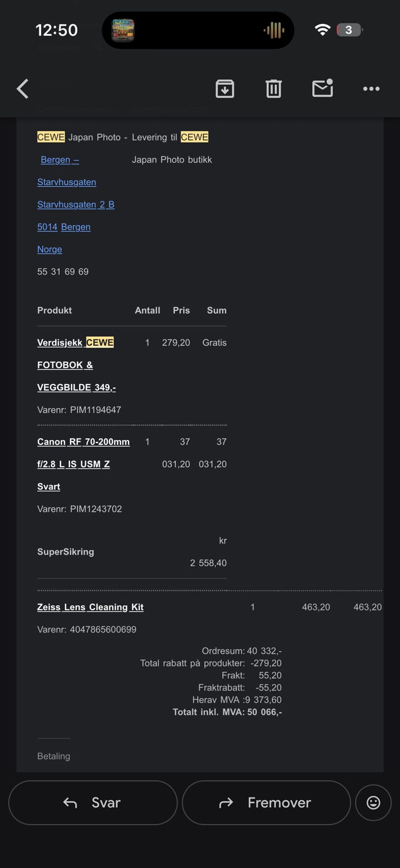
Task: Tap the phone number 55 31 69 69
Action: click(63, 271)
